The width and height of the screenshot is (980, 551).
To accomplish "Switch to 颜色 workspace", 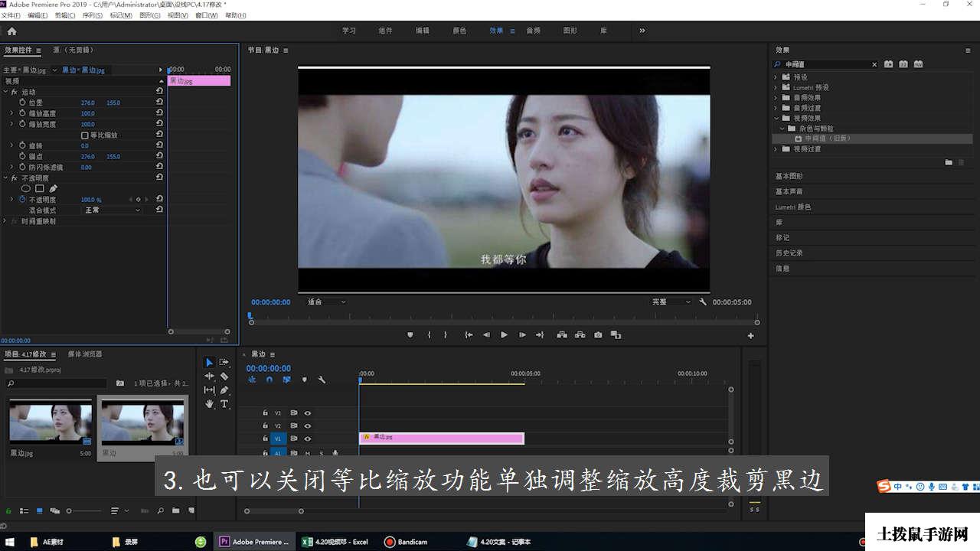I will [459, 31].
